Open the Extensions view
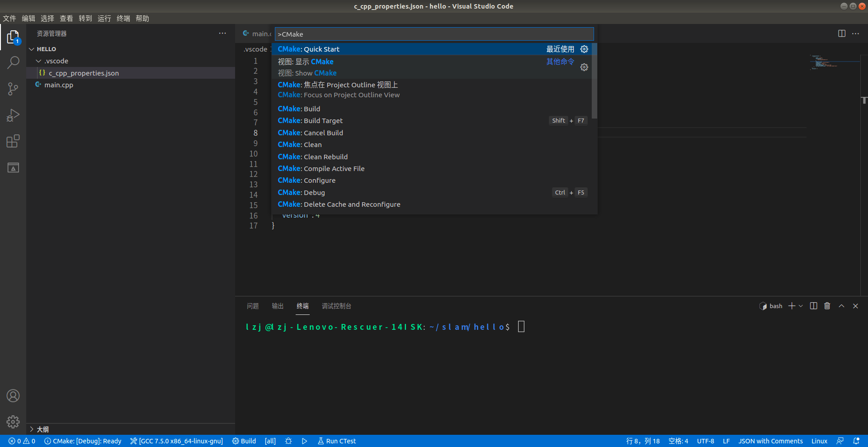The height and width of the screenshot is (447, 868). (x=13, y=142)
